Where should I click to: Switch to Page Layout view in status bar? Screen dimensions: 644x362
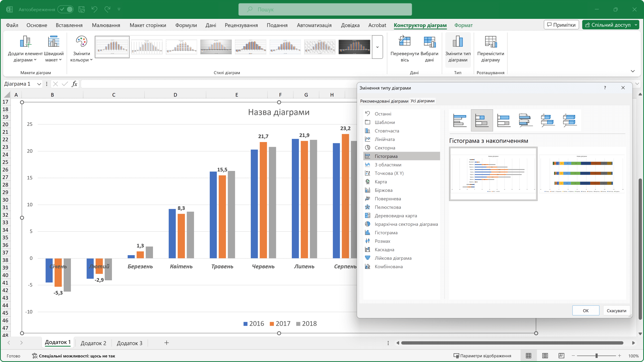[545, 356]
